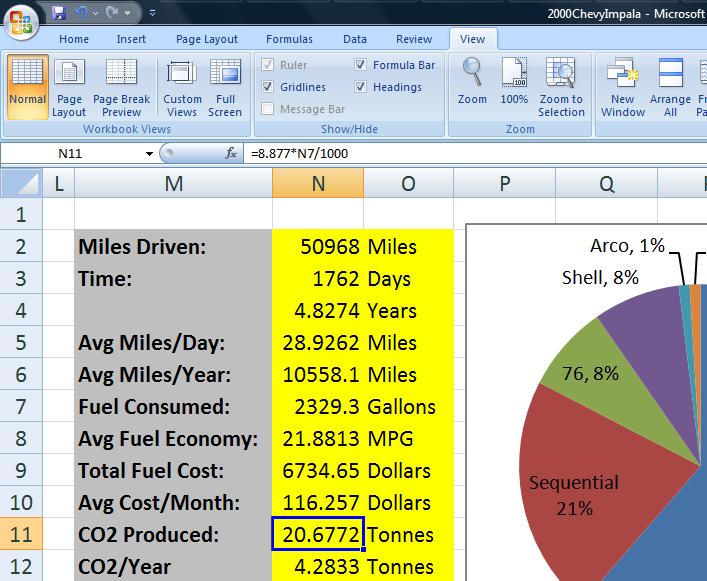Toggle the Message Bar checkbox
Image resolution: width=707 pixels, height=581 pixels.
267,109
